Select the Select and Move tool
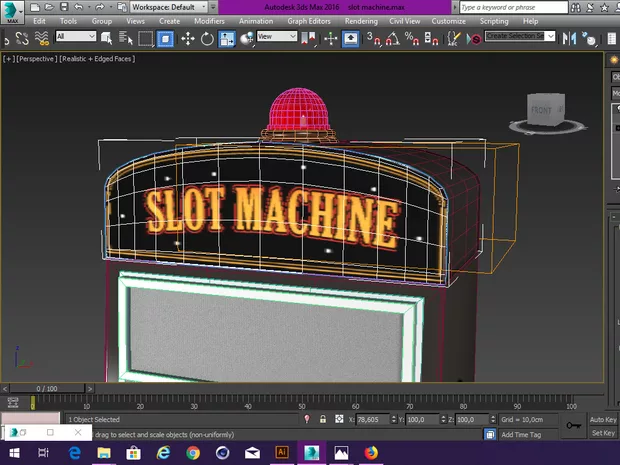This screenshot has width=620, height=465. pos(187,38)
